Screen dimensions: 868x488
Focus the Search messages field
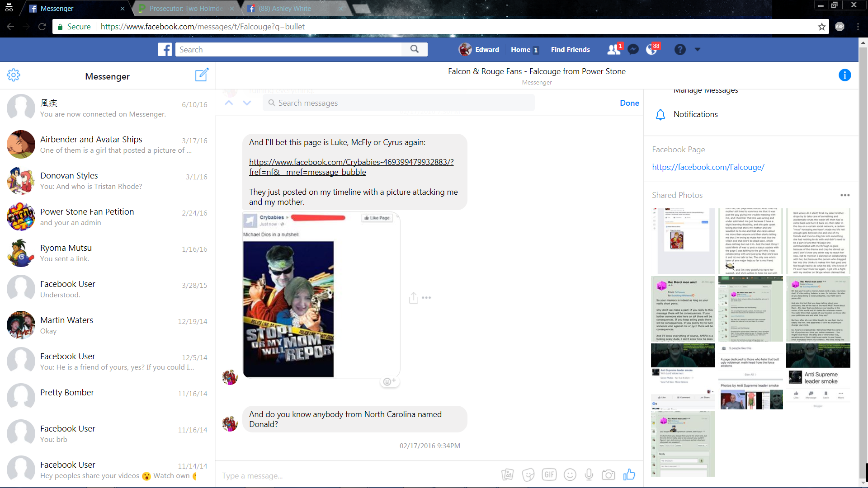coord(398,103)
